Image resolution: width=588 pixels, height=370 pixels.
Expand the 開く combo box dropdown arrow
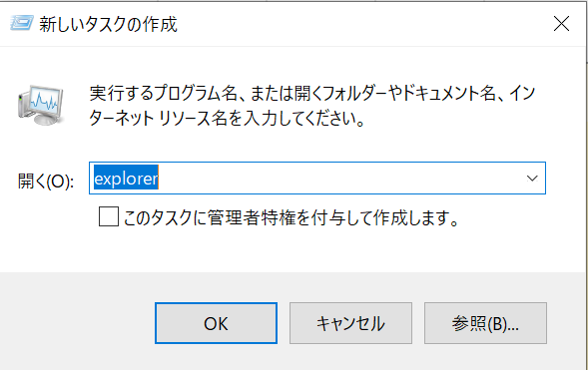(x=532, y=179)
